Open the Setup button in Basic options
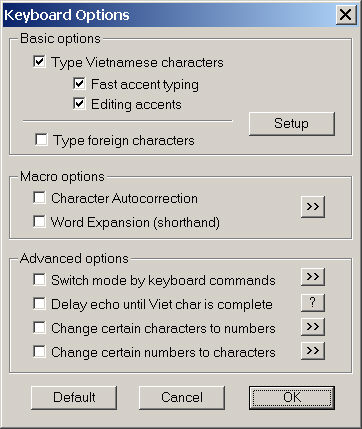The height and width of the screenshot is (429, 362). point(292,124)
